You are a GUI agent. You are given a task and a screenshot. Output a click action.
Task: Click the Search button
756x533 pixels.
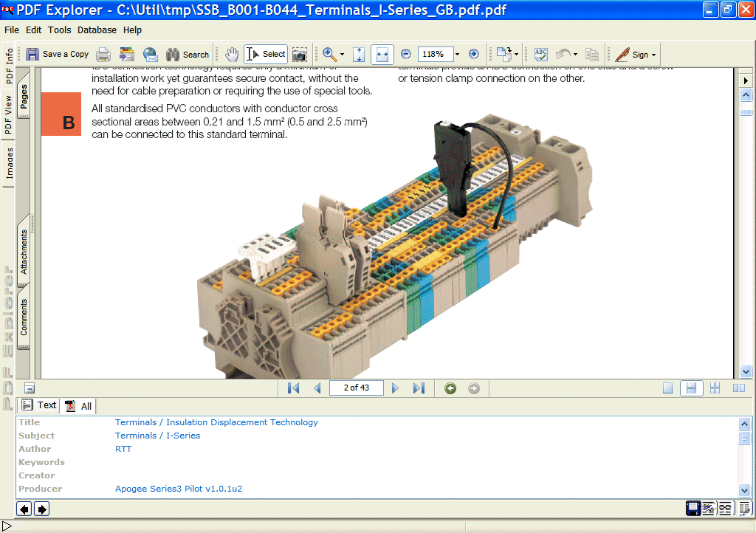click(x=188, y=55)
